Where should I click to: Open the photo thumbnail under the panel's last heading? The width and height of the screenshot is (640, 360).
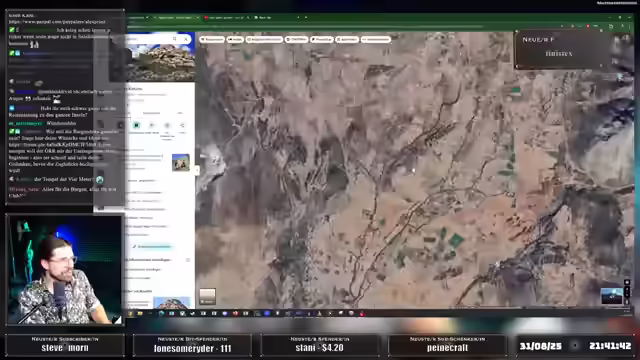click(x=171, y=302)
